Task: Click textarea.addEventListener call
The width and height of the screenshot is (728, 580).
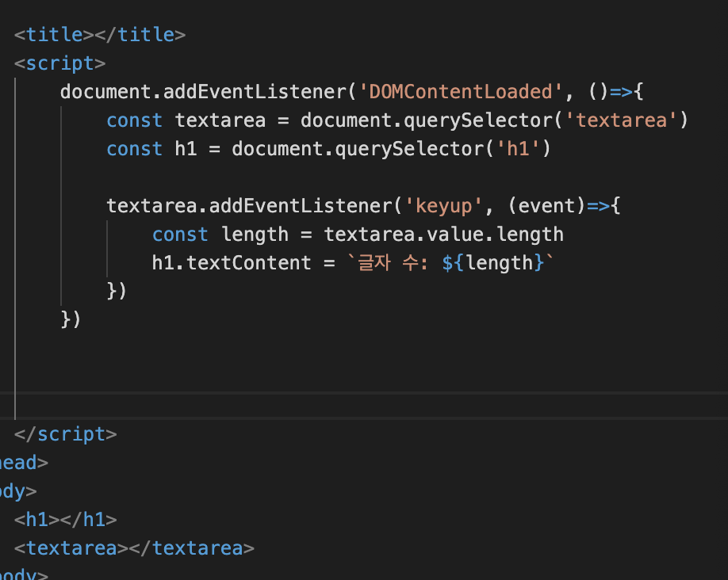Action: pos(249,206)
